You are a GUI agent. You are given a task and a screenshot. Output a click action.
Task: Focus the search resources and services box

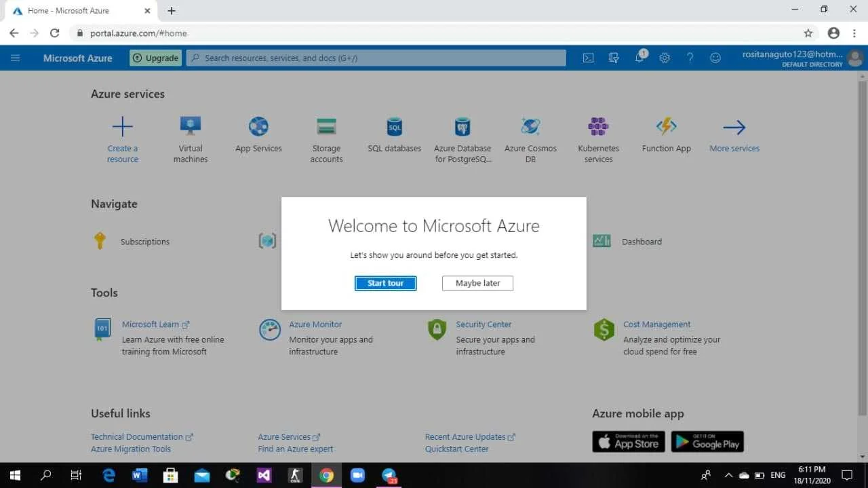[x=376, y=58]
